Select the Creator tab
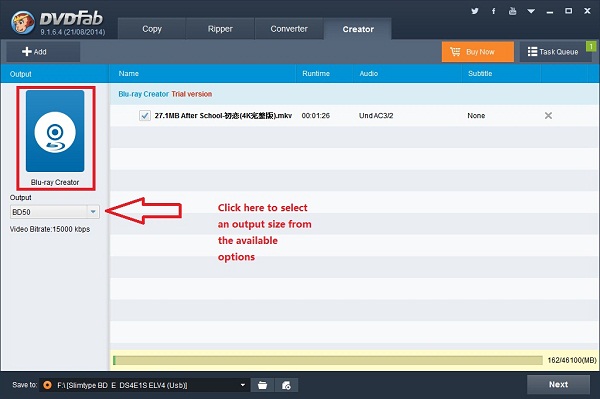The height and width of the screenshot is (399, 600). [358, 29]
